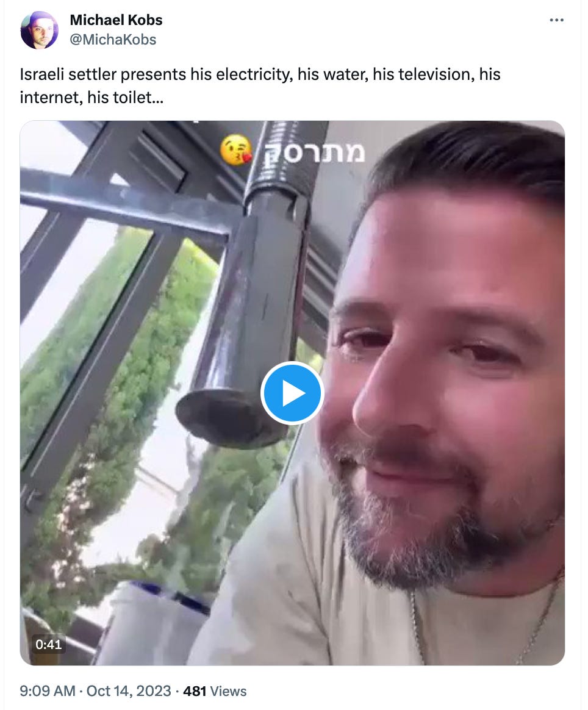Click the Views label beside 481
588x710 pixels.
click(228, 691)
